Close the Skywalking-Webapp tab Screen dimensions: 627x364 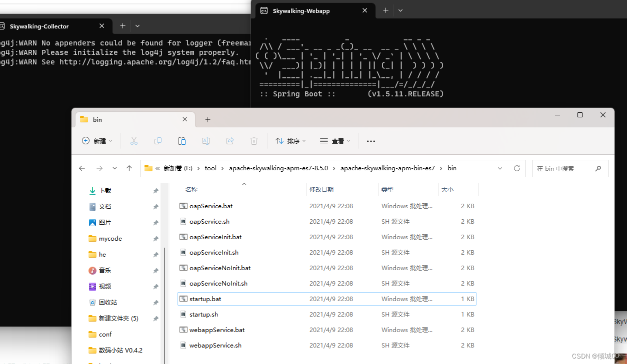[x=365, y=10]
